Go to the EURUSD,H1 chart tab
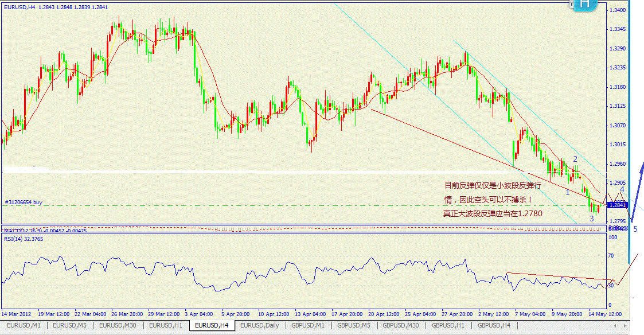 tap(166, 326)
